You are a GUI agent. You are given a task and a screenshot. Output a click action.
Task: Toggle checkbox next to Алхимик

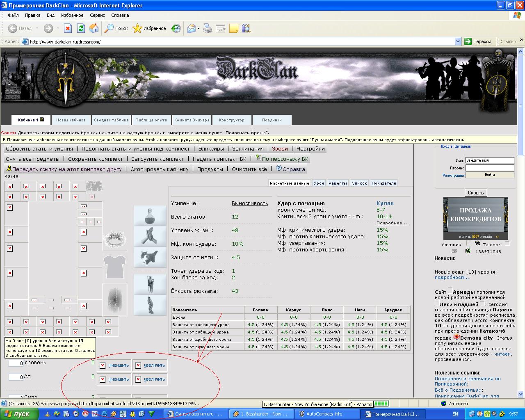point(468,243)
